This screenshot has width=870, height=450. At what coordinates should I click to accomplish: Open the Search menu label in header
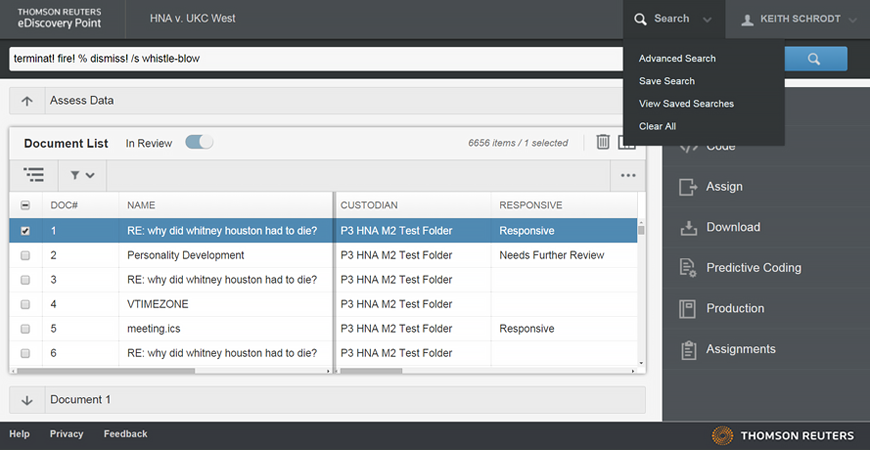(x=671, y=19)
